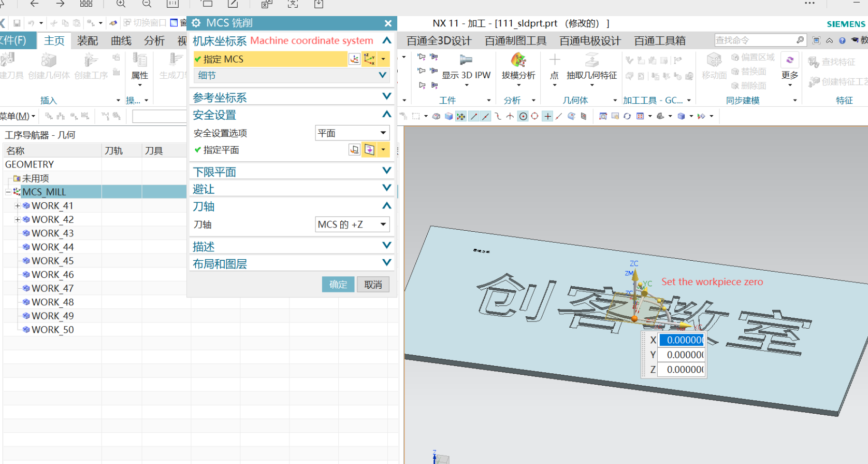Screen dimensions: 868x464
Task: Toggle endpoint snap in selection bar
Action: 473,116
